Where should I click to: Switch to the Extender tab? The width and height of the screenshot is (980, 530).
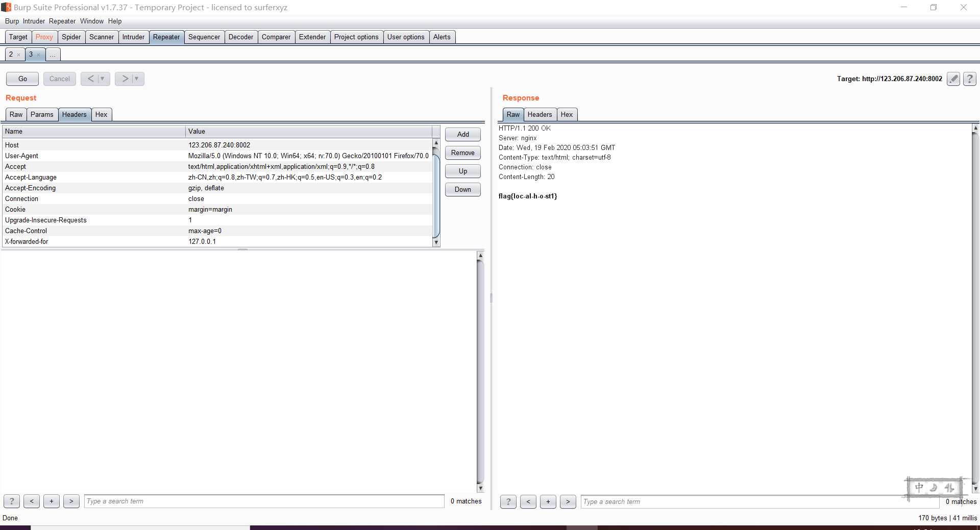(x=312, y=37)
